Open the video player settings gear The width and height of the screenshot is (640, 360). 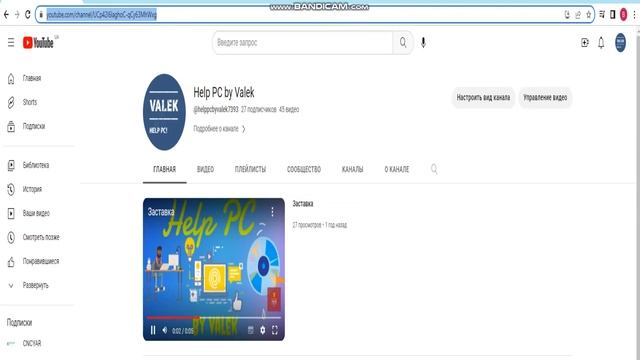click(262, 330)
